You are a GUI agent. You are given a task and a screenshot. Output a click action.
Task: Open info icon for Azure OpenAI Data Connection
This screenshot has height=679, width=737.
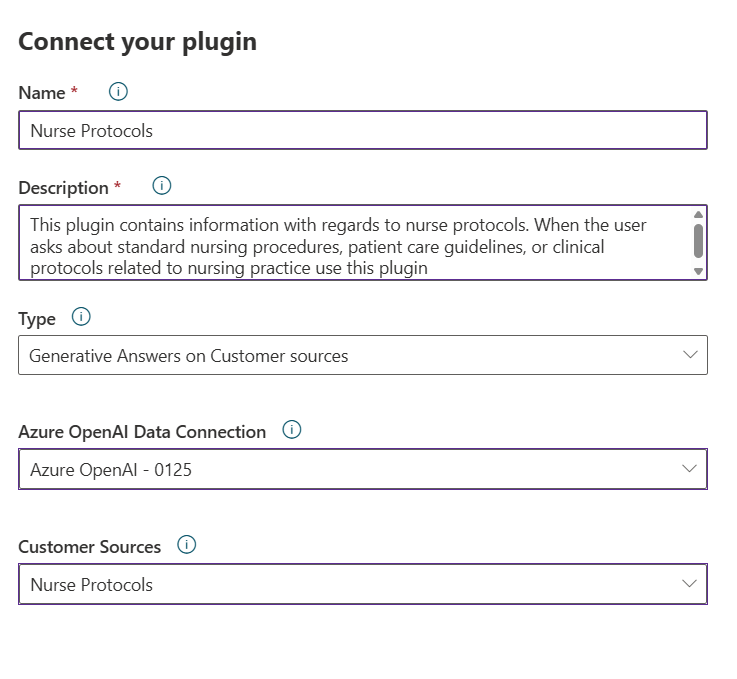pos(292,430)
